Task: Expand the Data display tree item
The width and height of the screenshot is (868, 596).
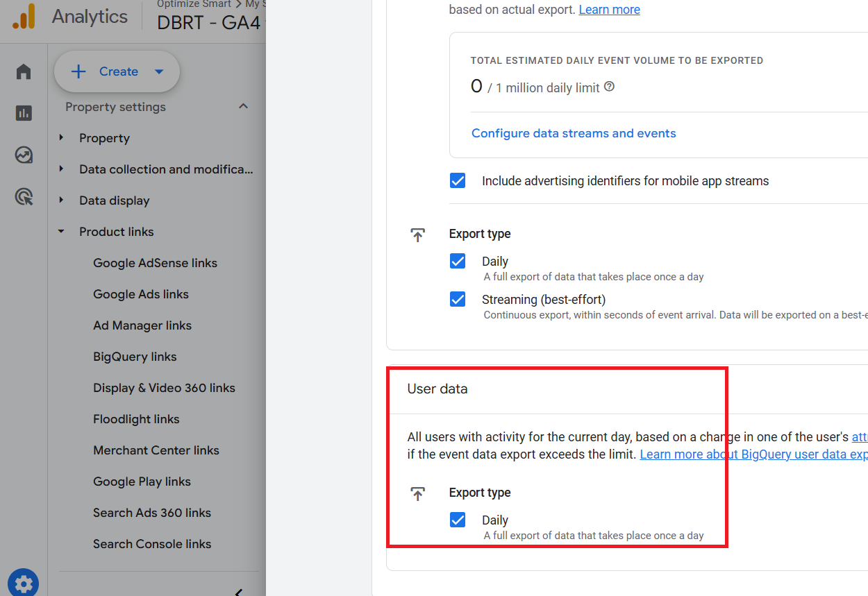Action: (x=62, y=201)
